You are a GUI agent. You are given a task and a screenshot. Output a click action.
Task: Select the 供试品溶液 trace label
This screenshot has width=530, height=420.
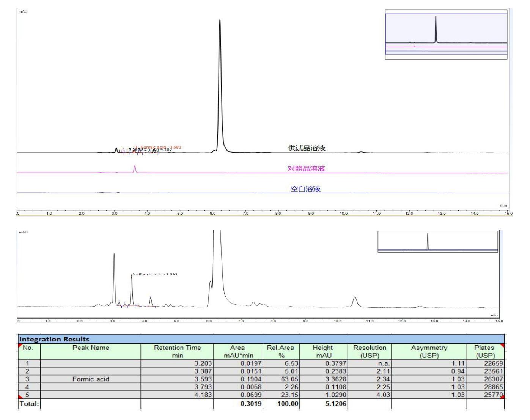(x=307, y=148)
